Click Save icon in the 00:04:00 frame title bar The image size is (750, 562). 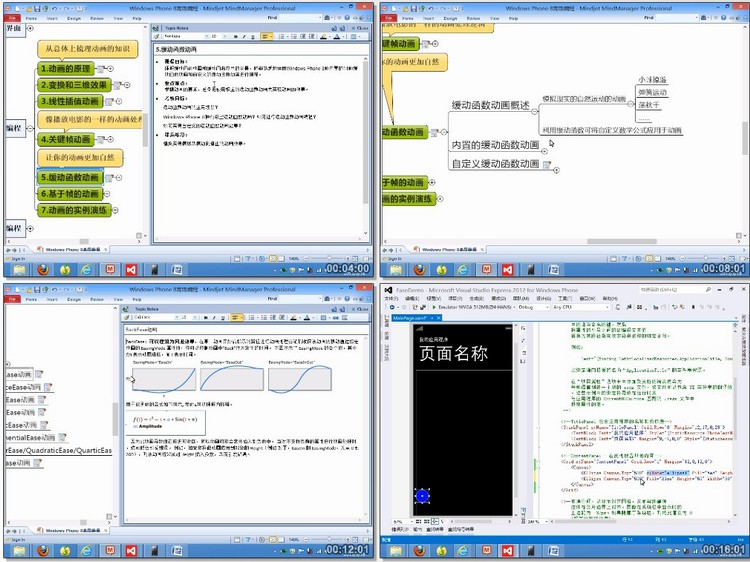[36, 8]
